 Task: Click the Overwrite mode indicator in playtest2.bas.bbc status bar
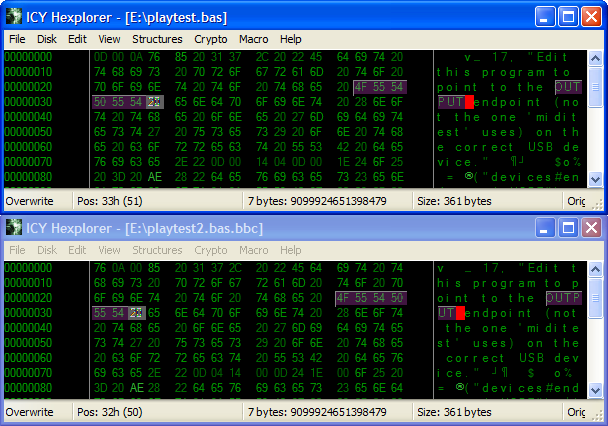click(x=29, y=412)
